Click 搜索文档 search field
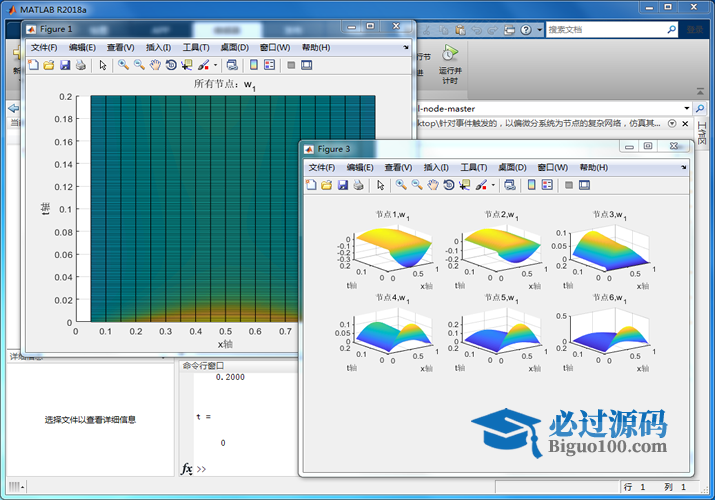 [606, 30]
